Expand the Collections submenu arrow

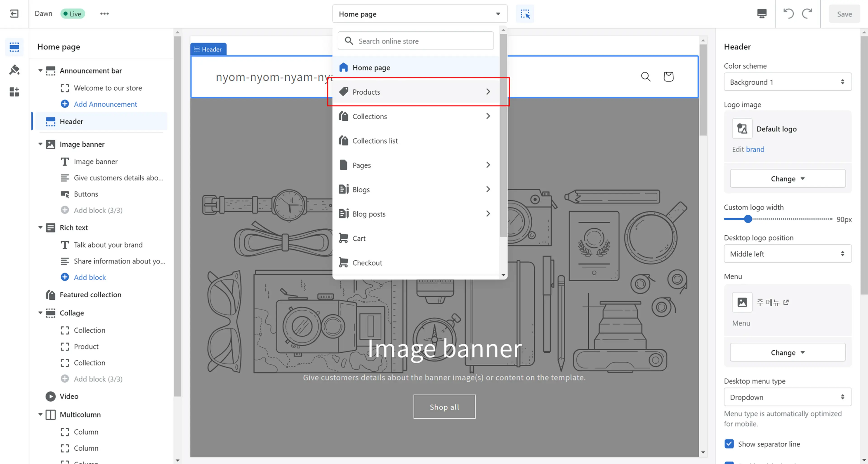coord(488,116)
